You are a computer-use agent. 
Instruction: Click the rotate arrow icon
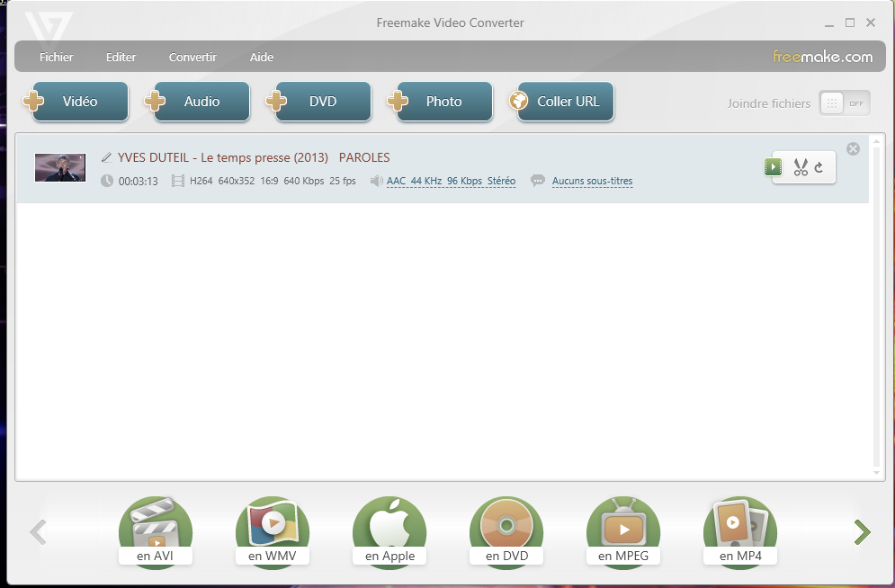point(819,167)
